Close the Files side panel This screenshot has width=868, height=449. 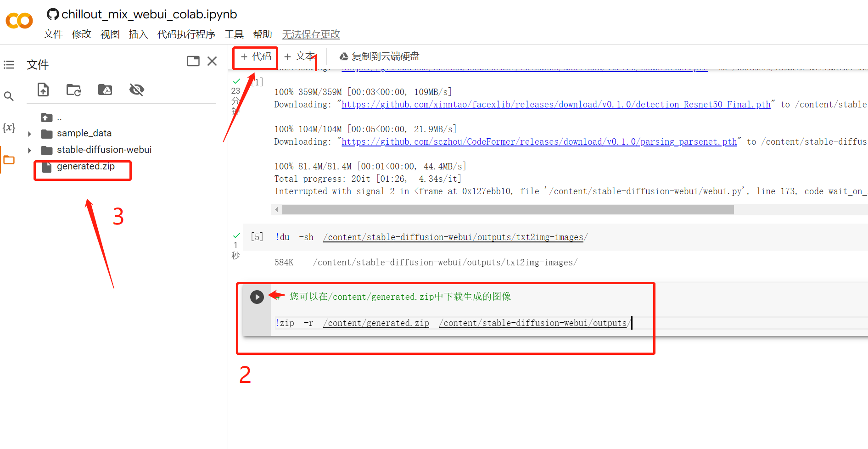(x=212, y=61)
